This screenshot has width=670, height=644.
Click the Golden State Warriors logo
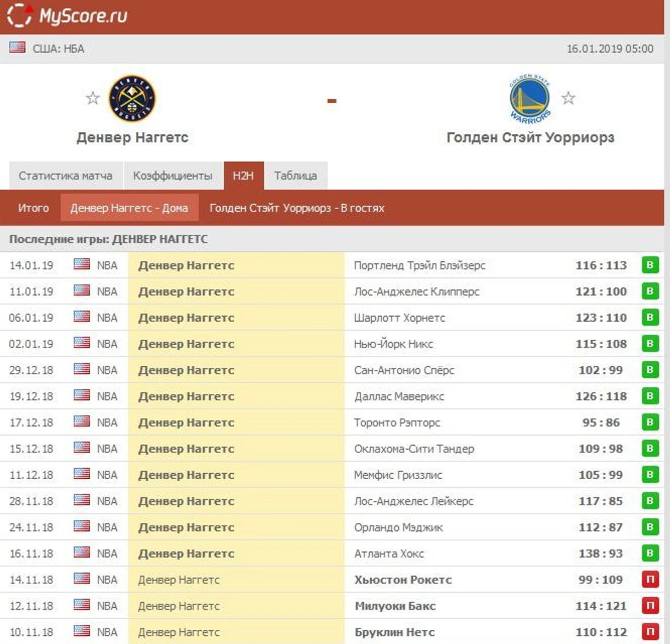click(x=530, y=99)
